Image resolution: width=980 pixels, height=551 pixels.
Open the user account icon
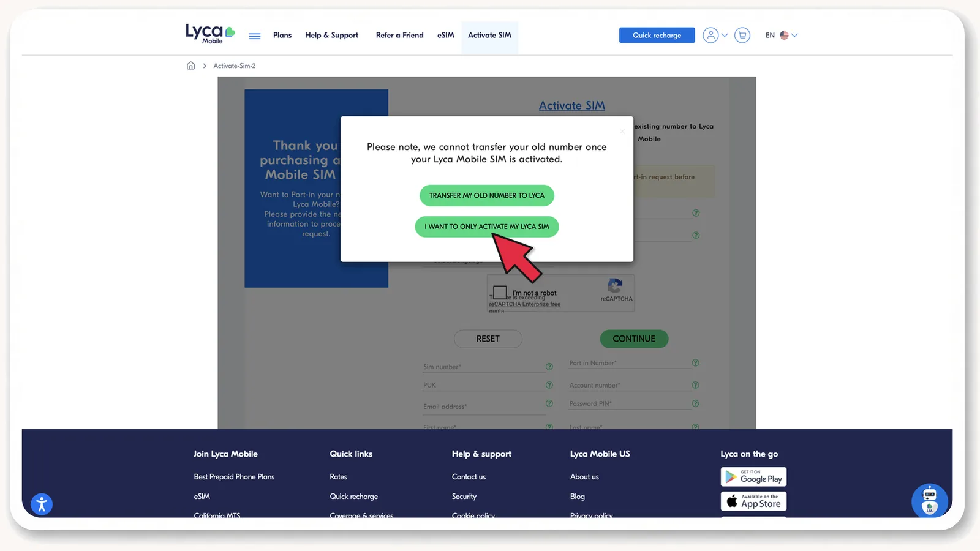tap(710, 35)
